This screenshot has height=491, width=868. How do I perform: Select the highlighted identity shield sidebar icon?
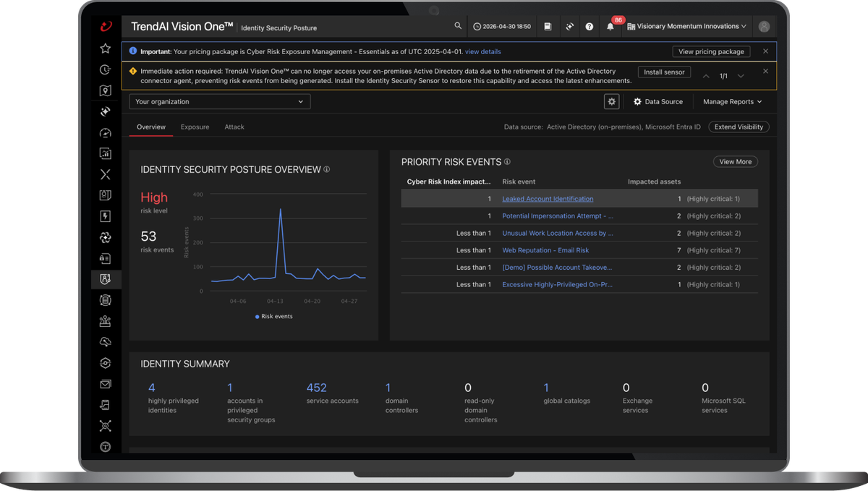(106, 279)
